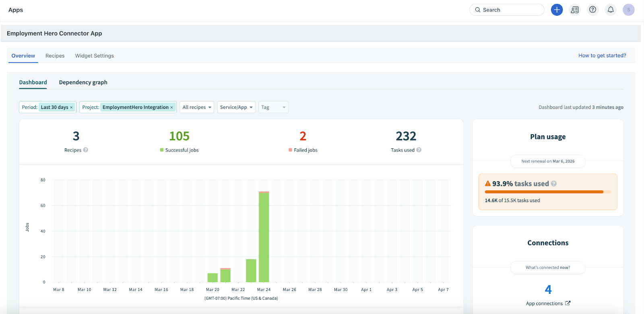Open the help question mark icon
This screenshot has height=314, width=644.
[x=592, y=10]
